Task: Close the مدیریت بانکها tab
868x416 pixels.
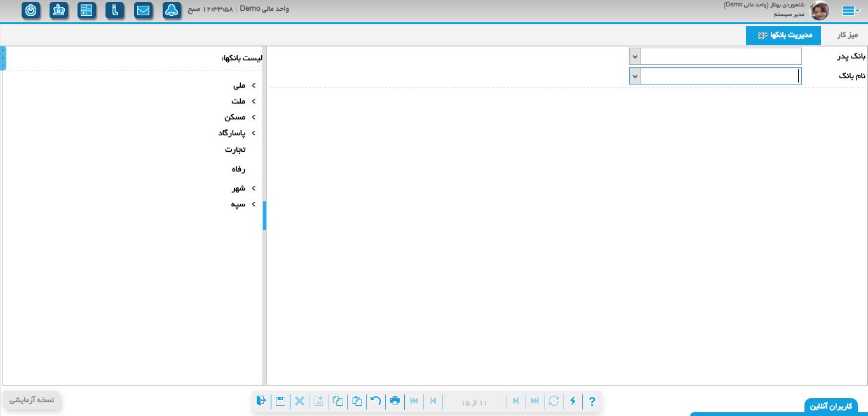Action: click(x=763, y=36)
